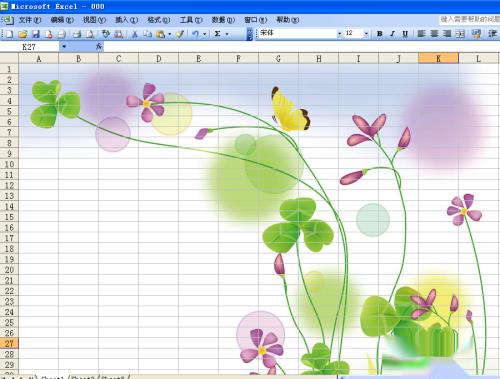
Task: Toggle Italic formatting
Action: tap(392, 34)
